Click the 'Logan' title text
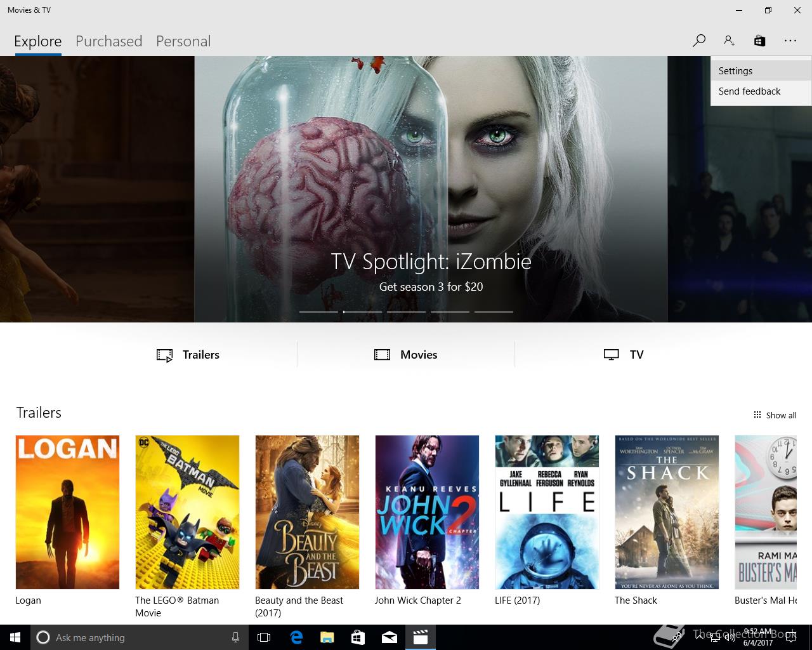This screenshot has width=812, height=650. tap(28, 600)
